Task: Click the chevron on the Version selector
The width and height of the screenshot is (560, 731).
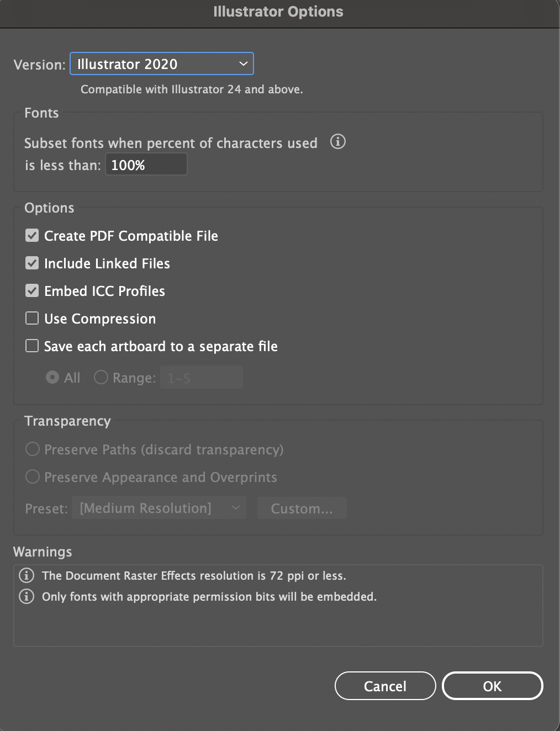Action: tap(243, 63)
